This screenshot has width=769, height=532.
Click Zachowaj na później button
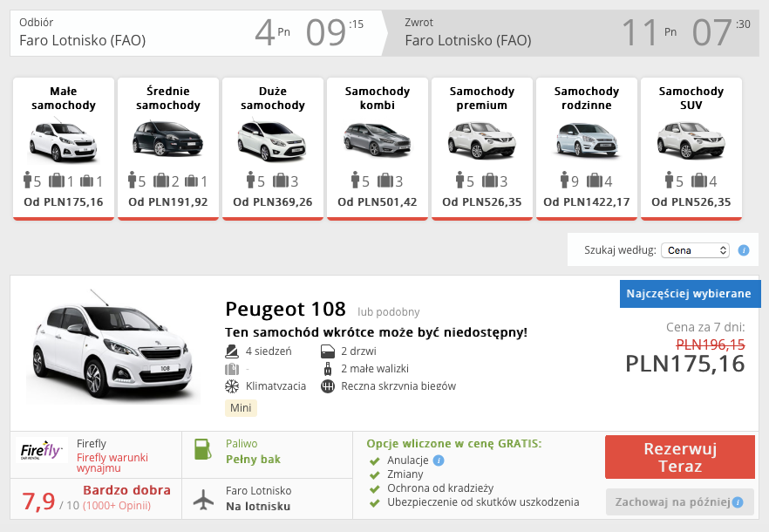pyautogui.click(x=680, y=501)
